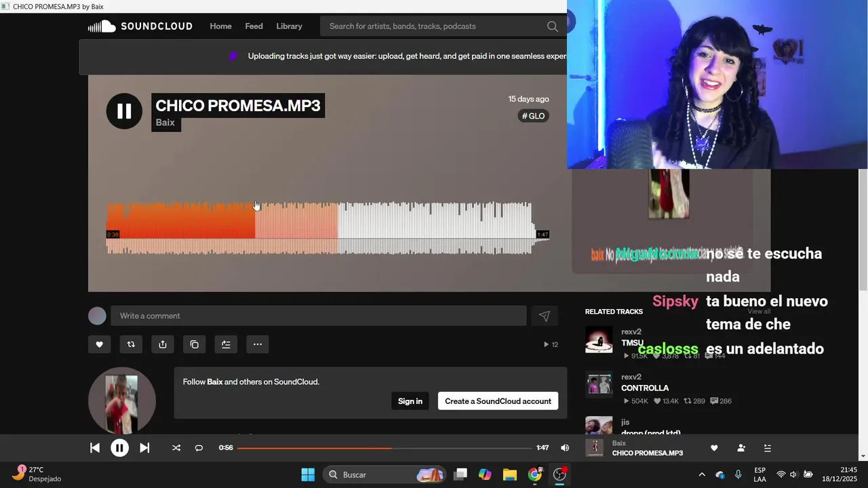Image resolution: width=868 pixels, height=488 pixels.
Task: Click the SoundCloud logo
Action: click(140, 26)
